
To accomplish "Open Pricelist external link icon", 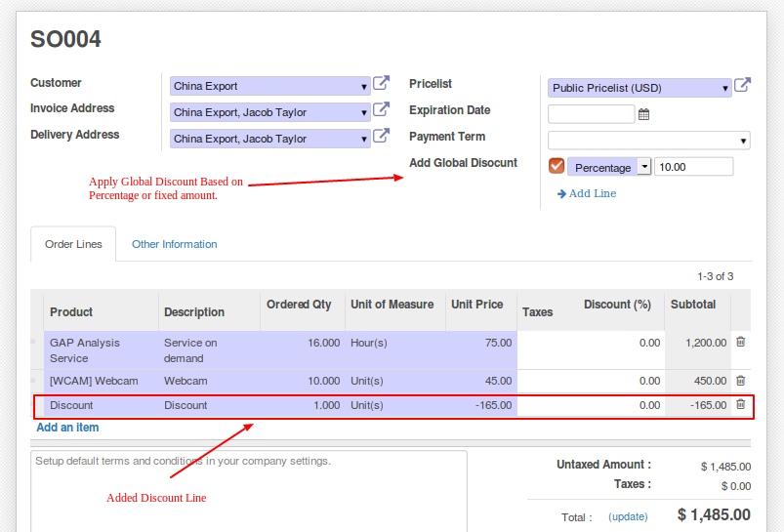I will click(743, 86).
